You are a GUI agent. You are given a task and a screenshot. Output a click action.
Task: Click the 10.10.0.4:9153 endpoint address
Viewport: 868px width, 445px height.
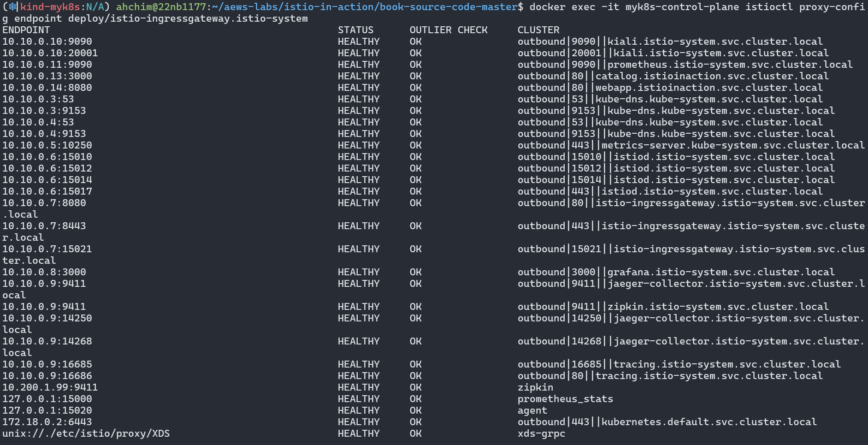click(x=44, y=134)
